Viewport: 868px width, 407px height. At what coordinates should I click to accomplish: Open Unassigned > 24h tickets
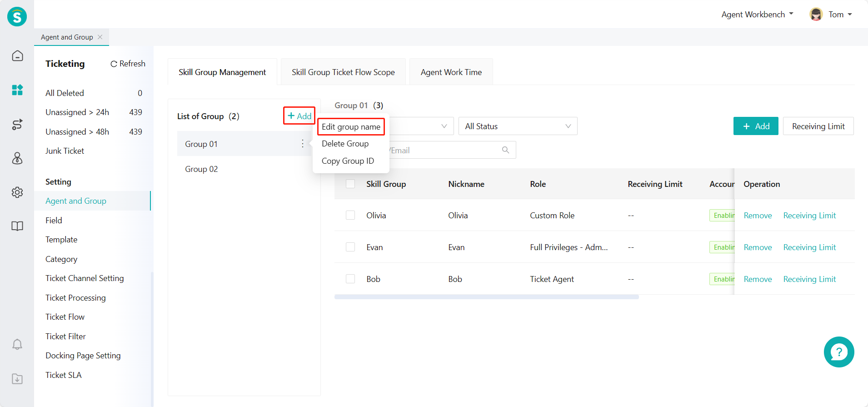click(93, 112)
